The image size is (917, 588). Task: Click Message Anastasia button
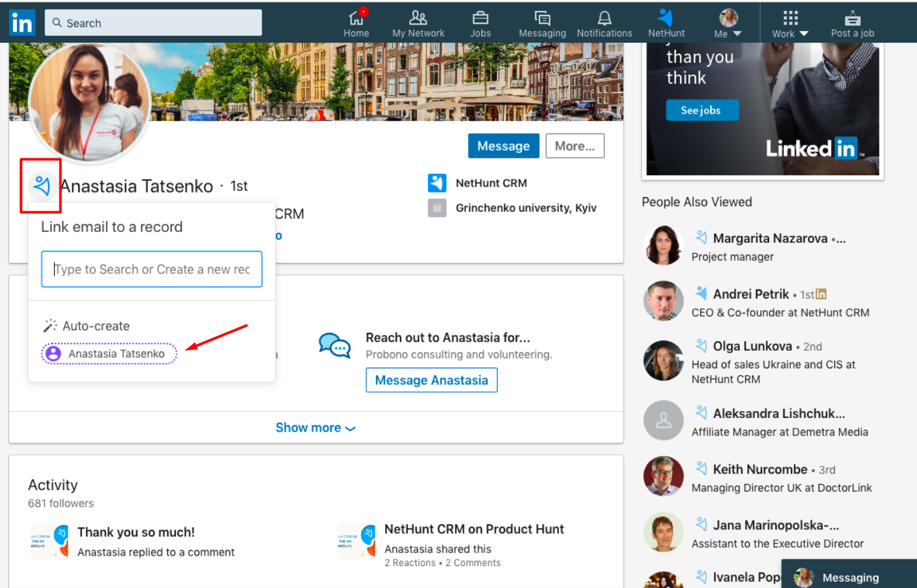coord(432,380)
